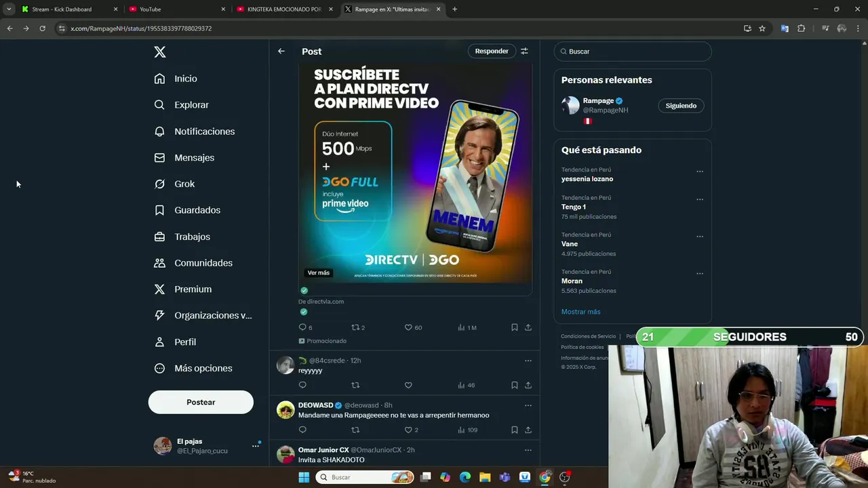Open options dots on @84csrede comment
Image resolution: width=868 pixels, height=488 pixels.
(528, 361)
